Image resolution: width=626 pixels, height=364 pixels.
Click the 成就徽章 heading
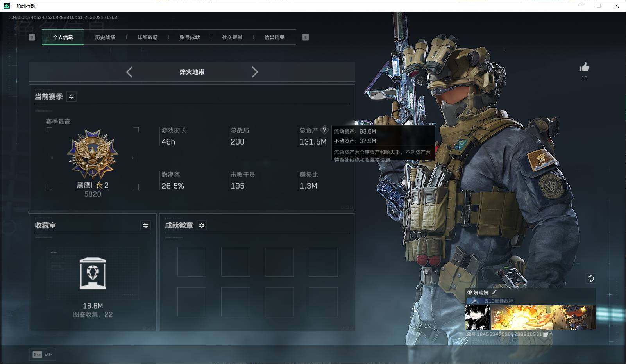click(179, 225)
